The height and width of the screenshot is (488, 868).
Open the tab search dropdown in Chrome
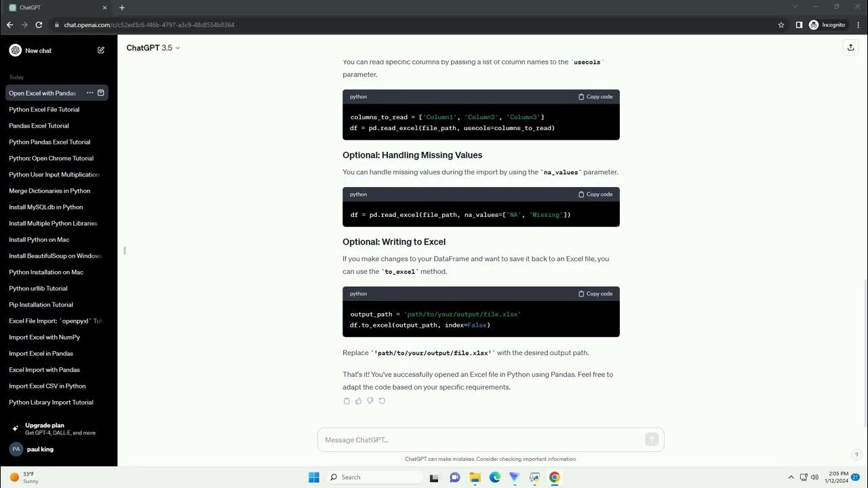click(795, 7)
